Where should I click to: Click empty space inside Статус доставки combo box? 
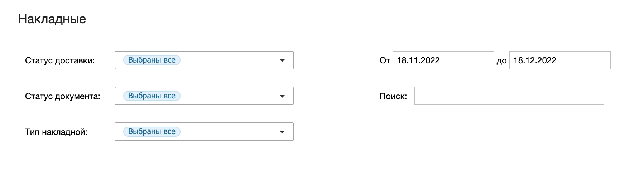click(229, 60)
